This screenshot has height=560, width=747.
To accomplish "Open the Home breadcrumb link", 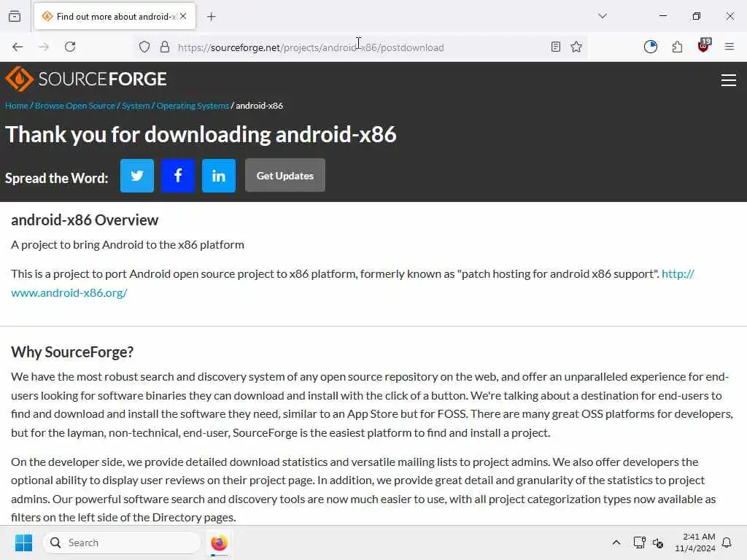I will pyautogui.click(x=17, y=106).
